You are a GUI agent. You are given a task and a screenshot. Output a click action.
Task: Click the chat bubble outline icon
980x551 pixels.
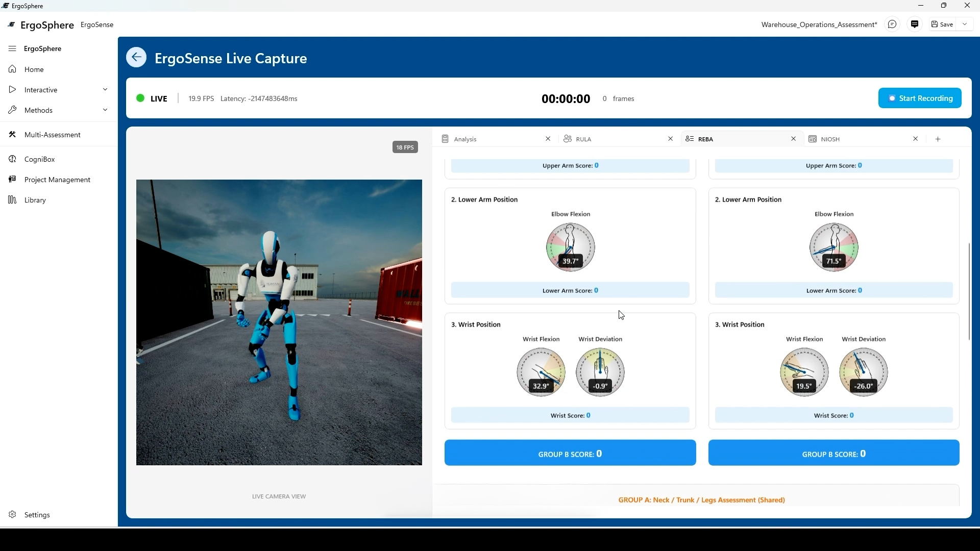coord(892,24)
